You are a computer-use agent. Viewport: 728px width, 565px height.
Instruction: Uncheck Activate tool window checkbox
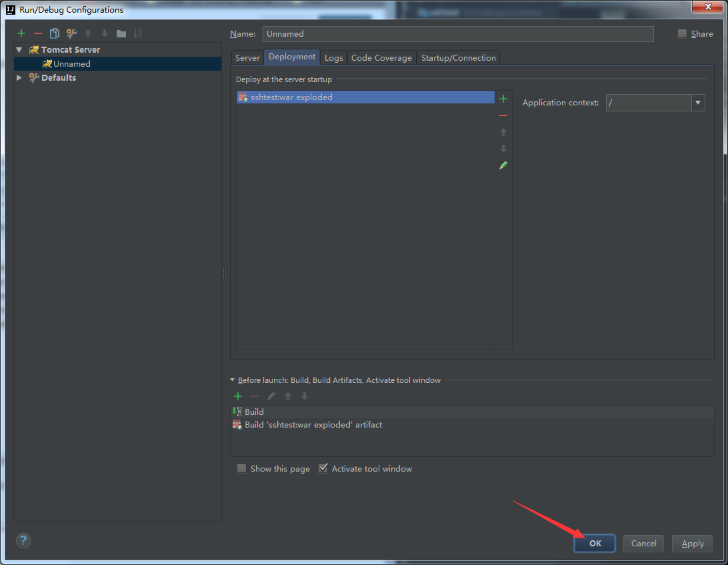tap(323, 469)
